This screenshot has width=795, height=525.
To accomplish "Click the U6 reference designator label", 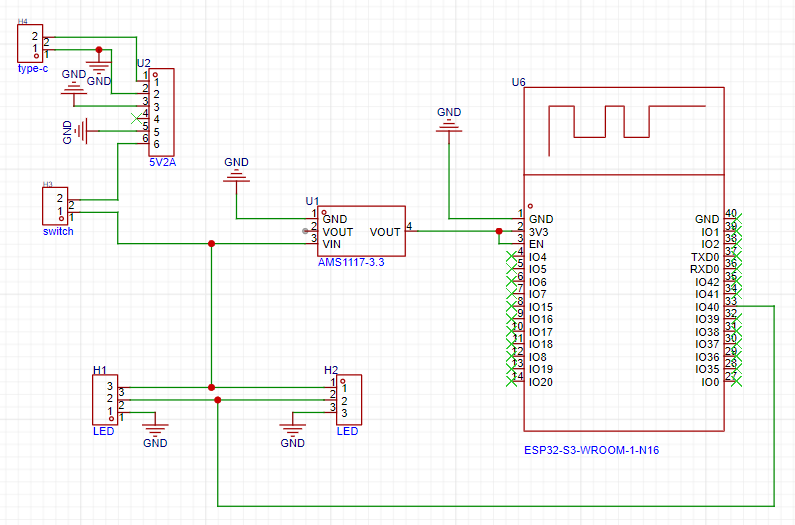I will (x=518, y=82).
